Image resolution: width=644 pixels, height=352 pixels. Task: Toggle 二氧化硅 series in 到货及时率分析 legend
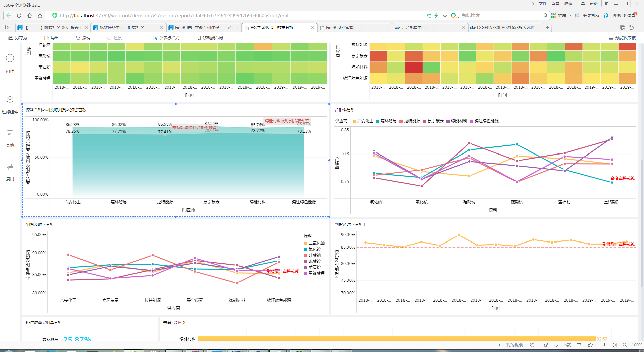314,243
